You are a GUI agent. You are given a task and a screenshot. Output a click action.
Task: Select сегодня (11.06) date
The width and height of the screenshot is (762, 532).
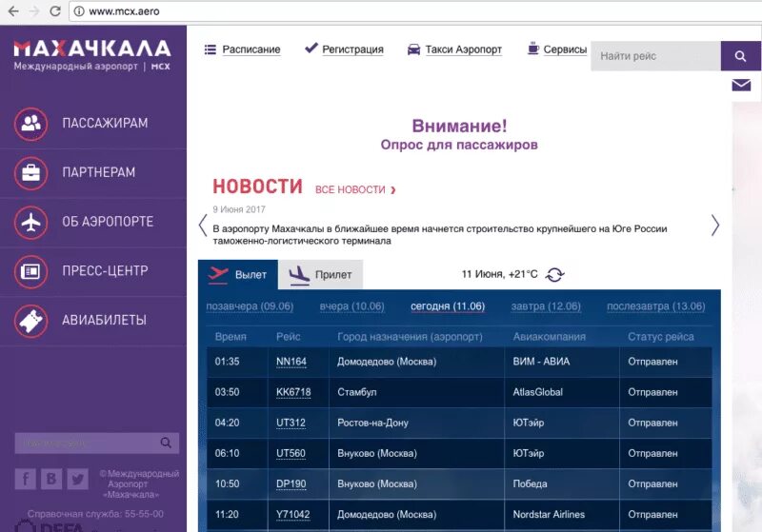point(448,306)
